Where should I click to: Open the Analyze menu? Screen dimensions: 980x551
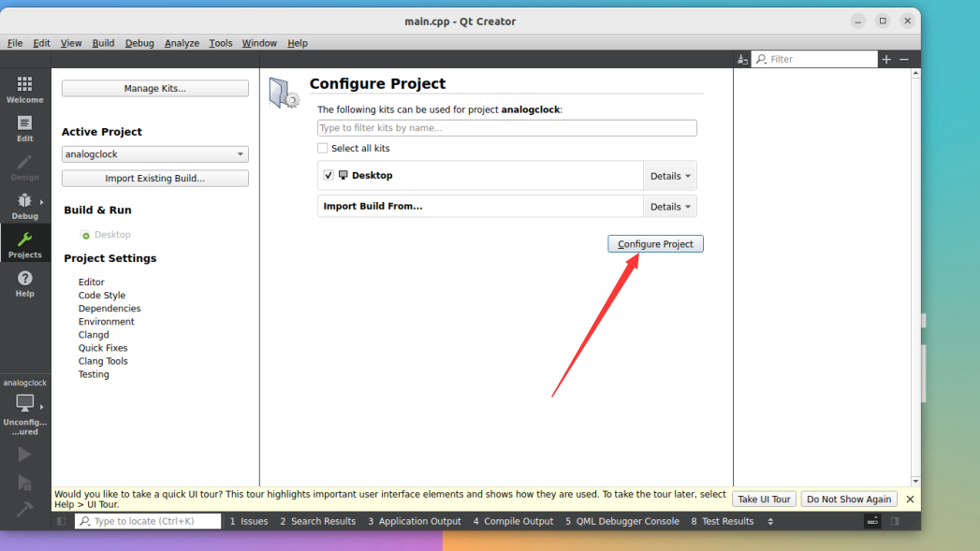[182, 43]
